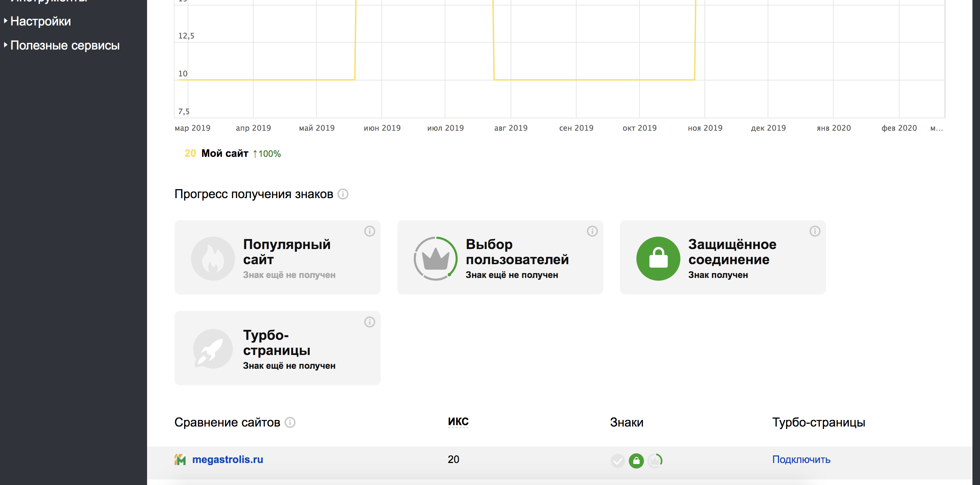This screenshot has height=485, width=980.
Task: Open info icon on Турбо-страницы card
Action: [369, 322]
